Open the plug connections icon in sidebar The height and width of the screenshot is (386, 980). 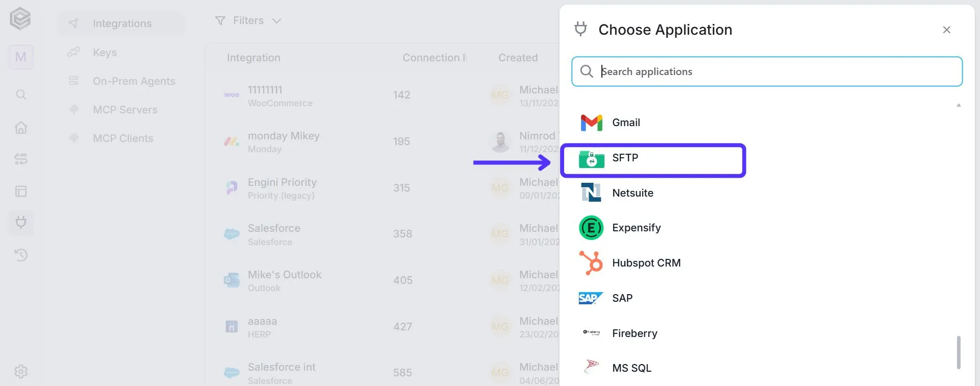pyautogui.click(x=21, y=223)
